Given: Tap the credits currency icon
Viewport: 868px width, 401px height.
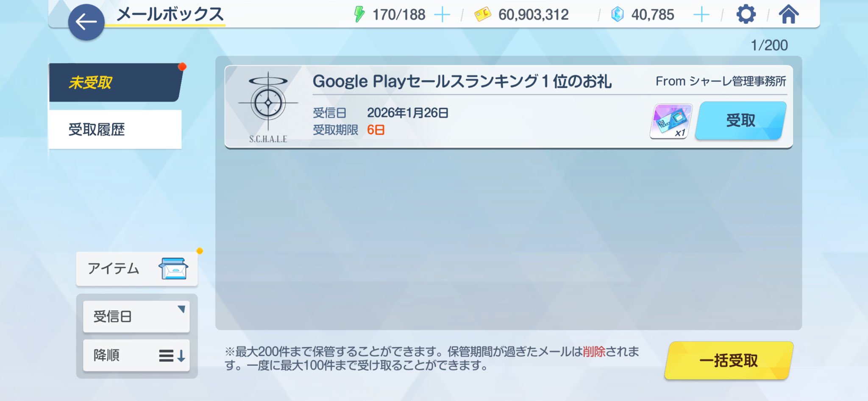Looking at the screenshot, I should point(482,14).
